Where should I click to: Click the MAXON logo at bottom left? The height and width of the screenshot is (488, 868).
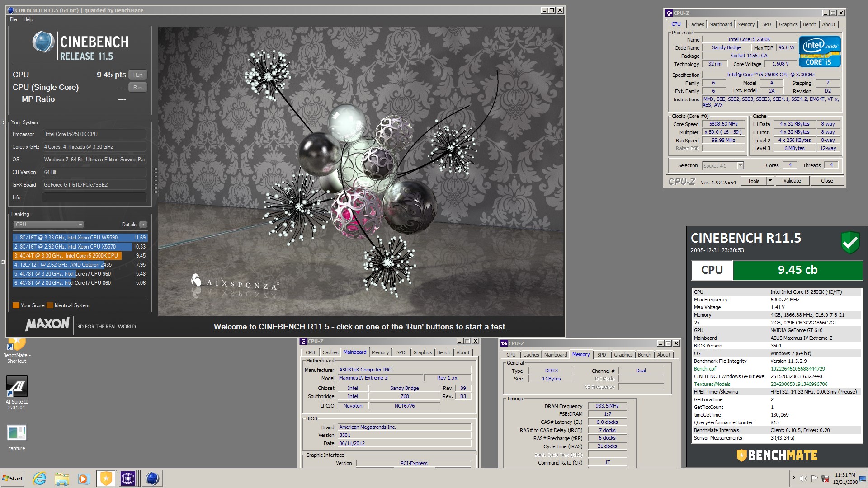click(47, 324)
